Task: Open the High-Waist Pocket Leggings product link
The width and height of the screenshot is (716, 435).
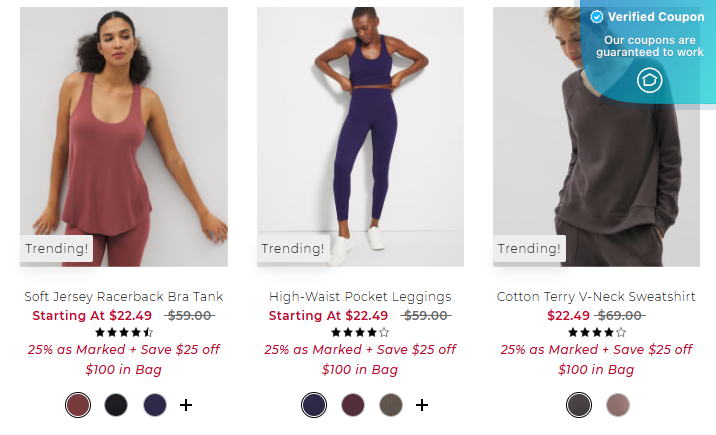Action: [x=360, y=297]
